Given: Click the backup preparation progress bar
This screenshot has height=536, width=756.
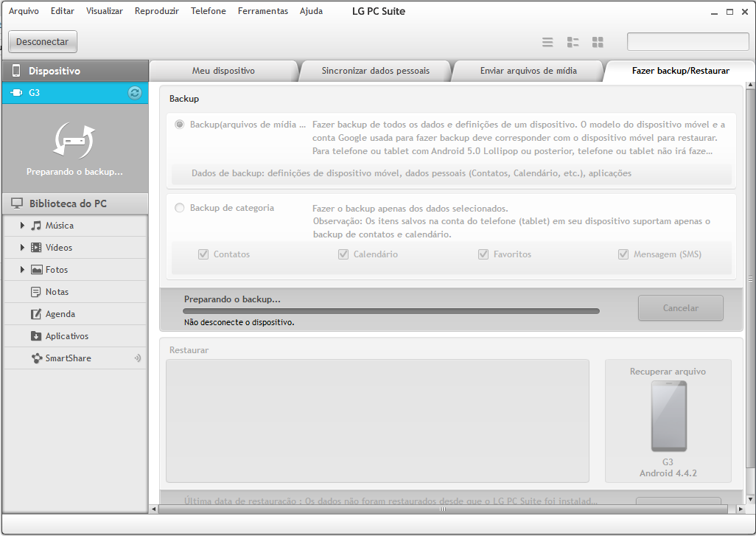Looking at the screenshot, I should pyautogui.click(x=391, y=311).
